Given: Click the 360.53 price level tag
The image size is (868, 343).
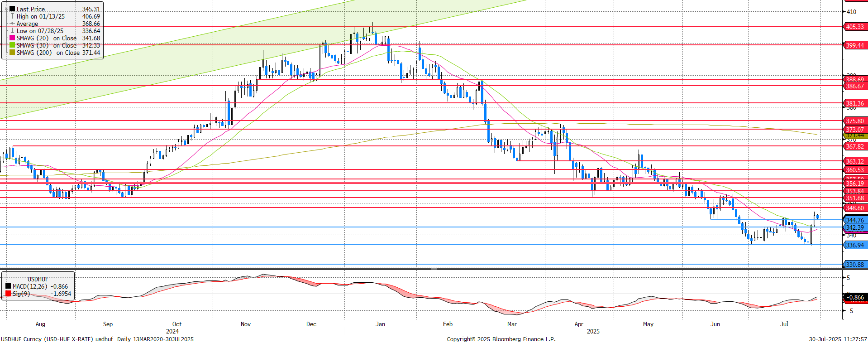Looking at the screenshot, I should pos(855,170).
